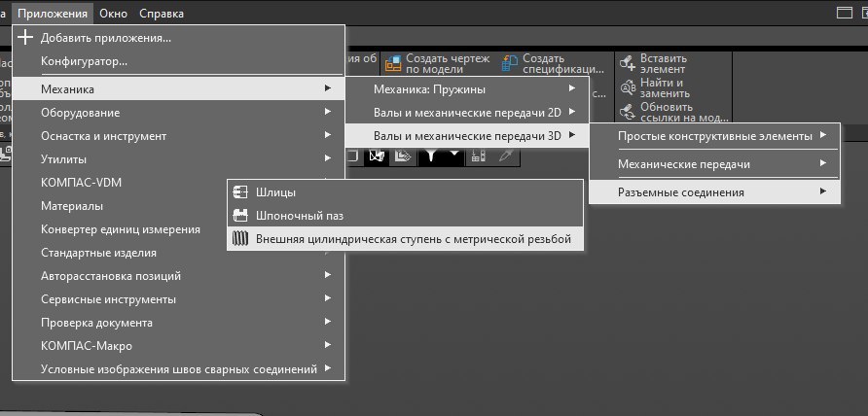Image resolution: width=868 pixels, height=416 pixels.
Task: Open the Окно menu
Action: click(114, 14)
